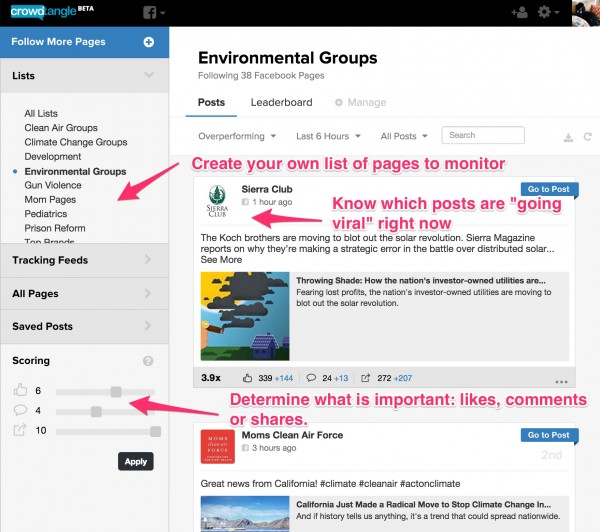Expand the Saved Posts section
The width and height of the screenshot is (600, 532).
[x=84, y=326]
